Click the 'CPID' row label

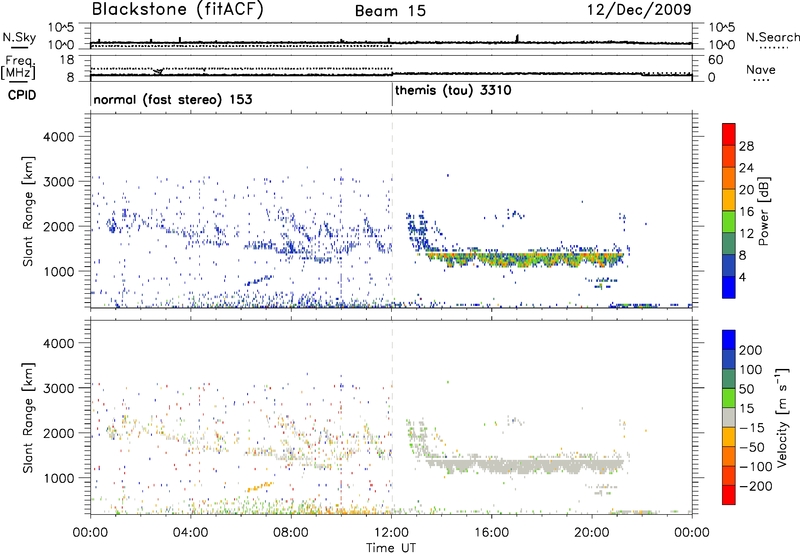click(21, 95)
